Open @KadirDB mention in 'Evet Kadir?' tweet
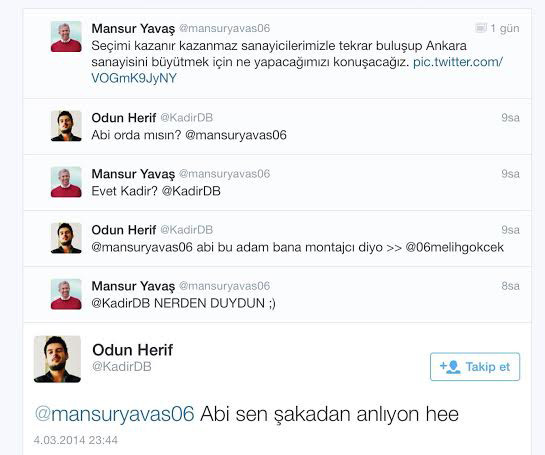This screenshot has height=455, width=545. pyautogui.click(x=191, y=191)
